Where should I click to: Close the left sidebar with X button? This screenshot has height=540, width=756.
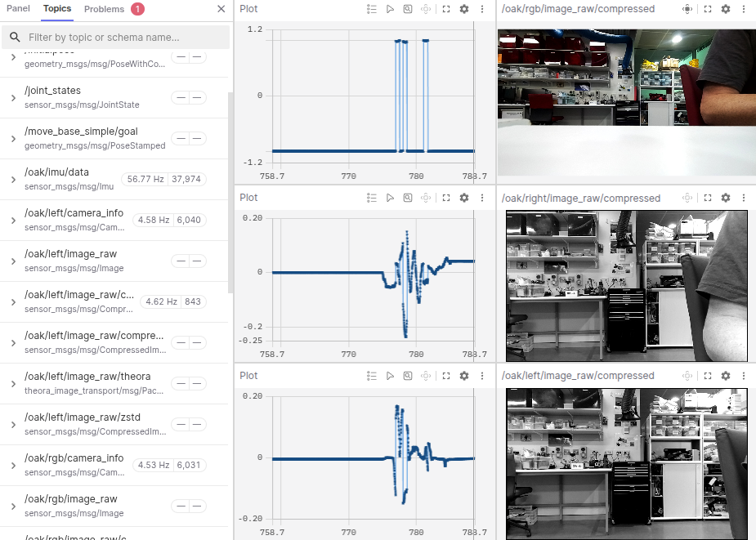(x=221, y=9)
